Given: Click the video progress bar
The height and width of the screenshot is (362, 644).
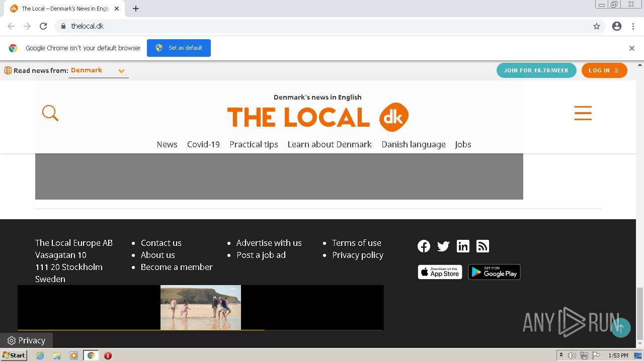Looking at the screenshot, I should 200,330.
